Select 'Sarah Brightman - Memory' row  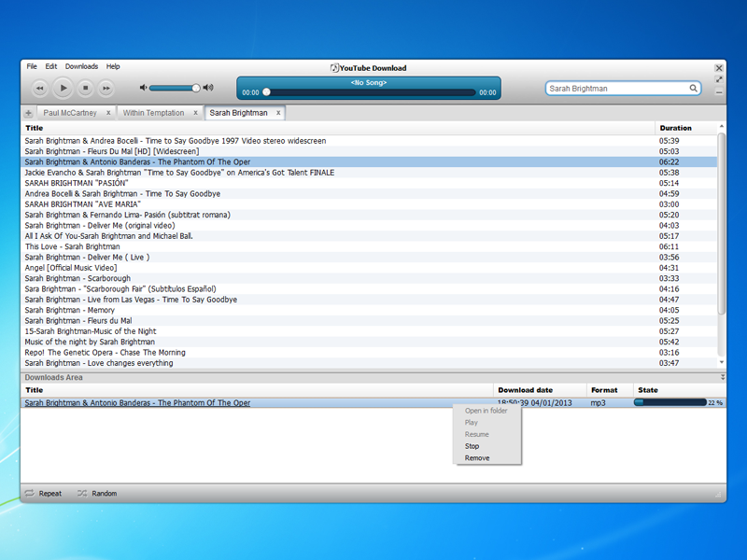point(369,310)
